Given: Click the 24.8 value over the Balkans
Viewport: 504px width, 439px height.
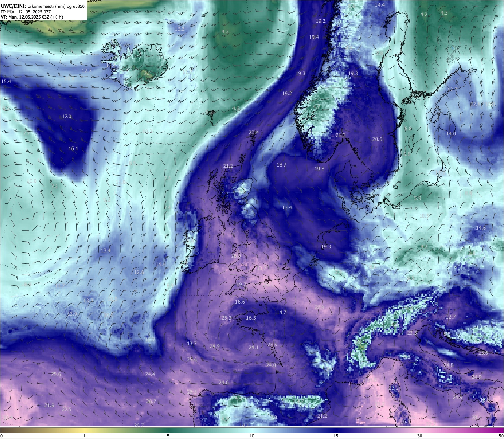Looking at the screenshot, I should 448,365.
